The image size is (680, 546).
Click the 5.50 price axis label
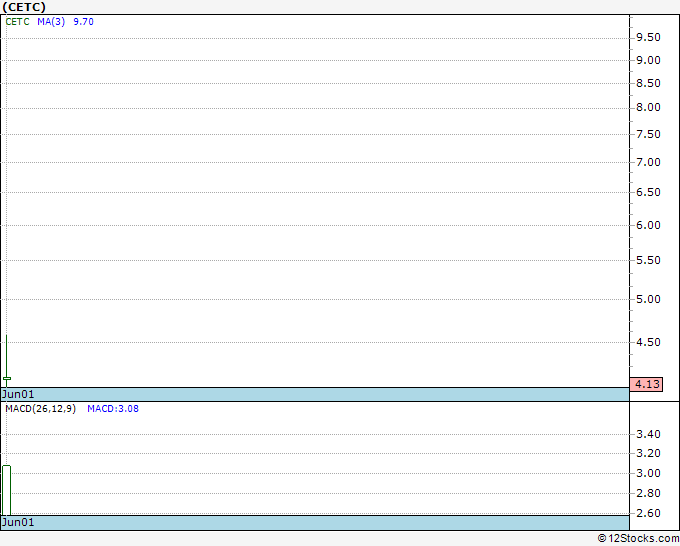[x=648, y=260]
